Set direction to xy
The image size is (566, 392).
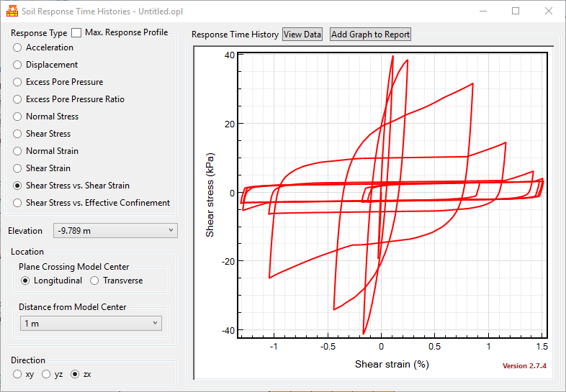coord(18,374)
